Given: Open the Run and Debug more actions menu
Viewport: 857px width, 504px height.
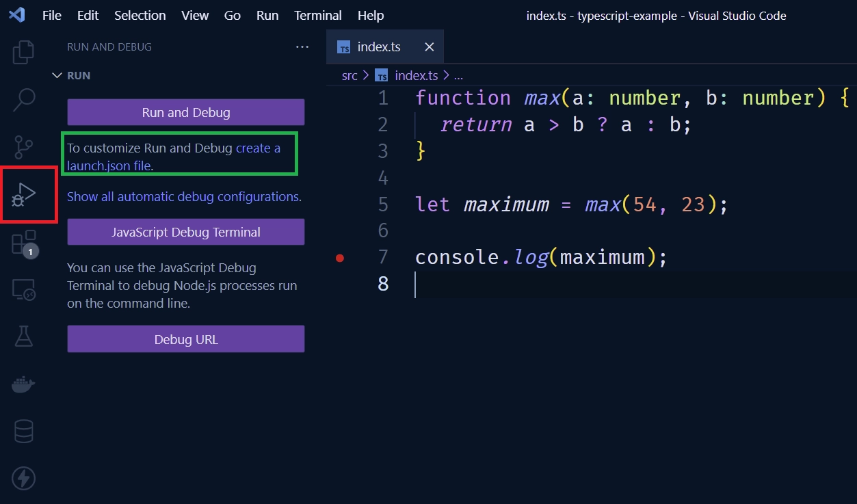Looking at the screenshot, I should coord(302,47).
